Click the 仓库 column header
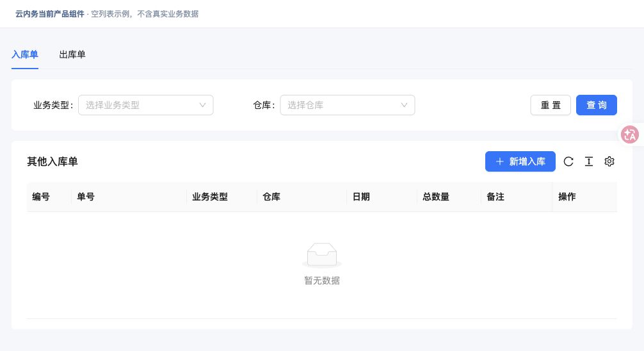Image resolution: width=644 pixels, height=351 pixels. click(x=302, y=197)
